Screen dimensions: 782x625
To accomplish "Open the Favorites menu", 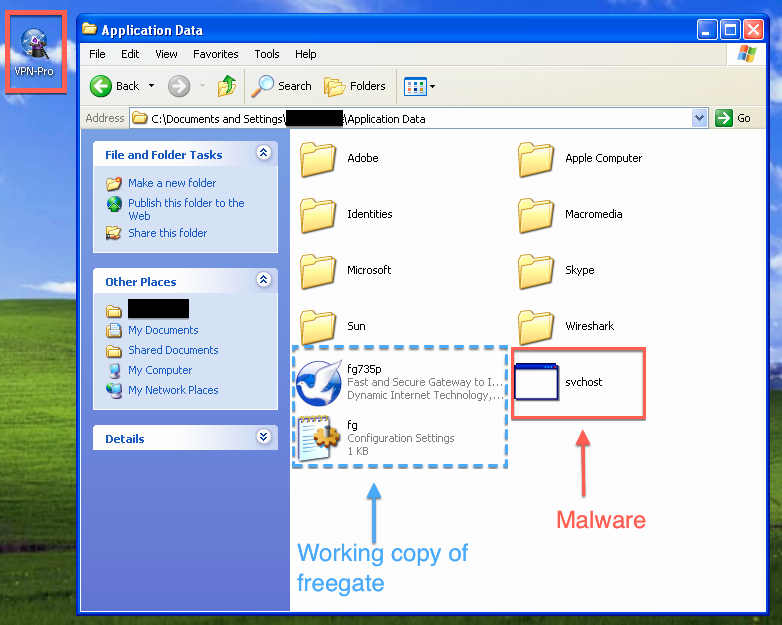I will pyautogui.click(x=215, y=54).
